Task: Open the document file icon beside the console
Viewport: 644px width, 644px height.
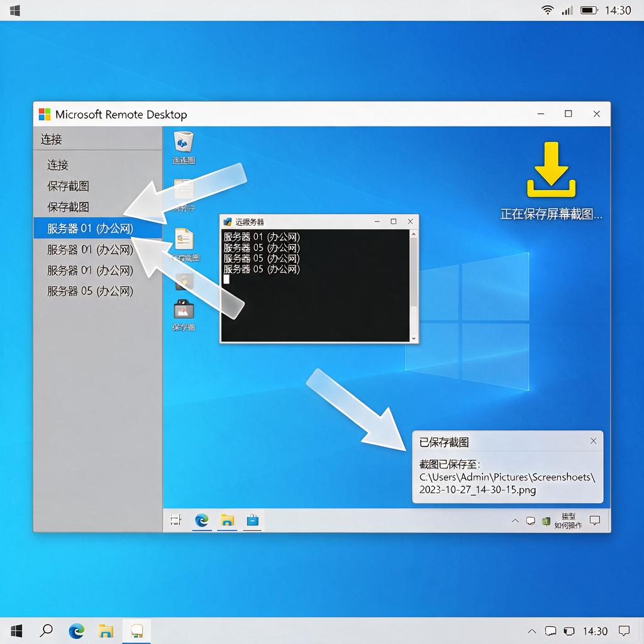Action: tap(184, 238)
